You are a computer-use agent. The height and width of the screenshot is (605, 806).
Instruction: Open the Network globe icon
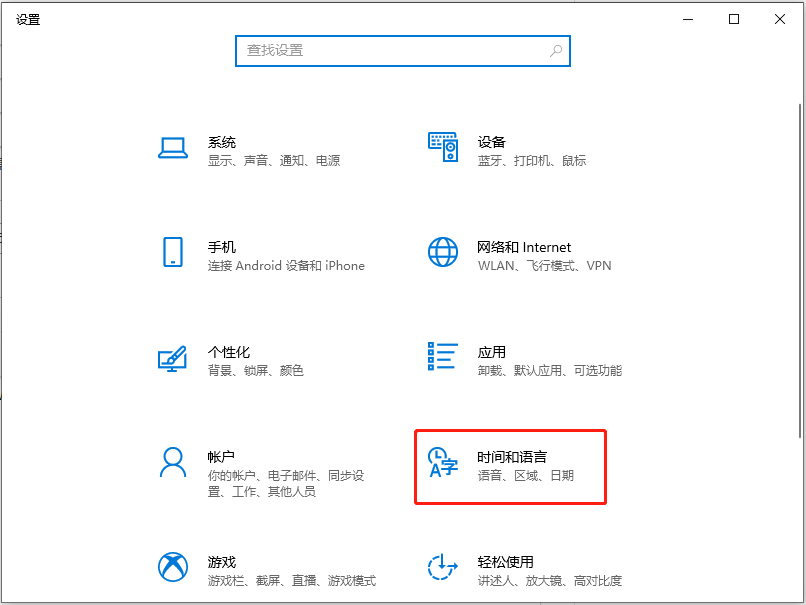click(442, 252)
